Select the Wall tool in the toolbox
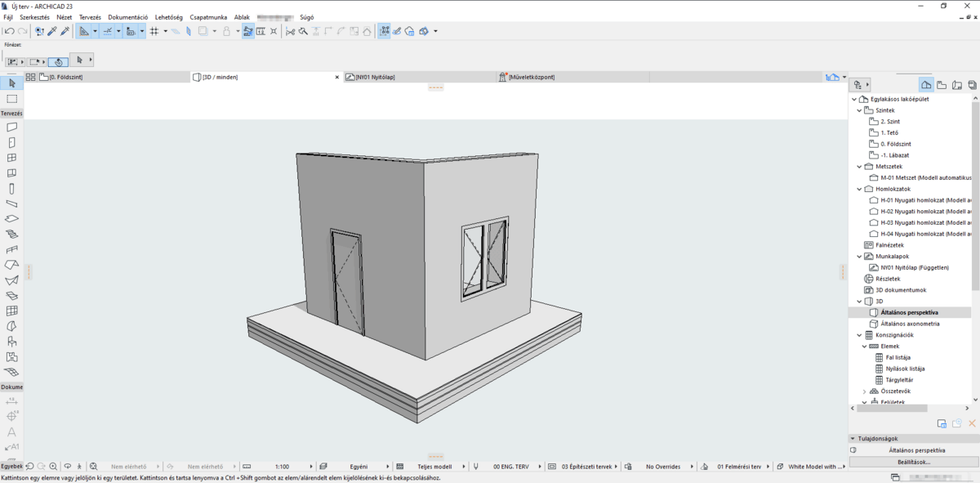This screenshot has height=483, width=980. [x=11, y=127]
